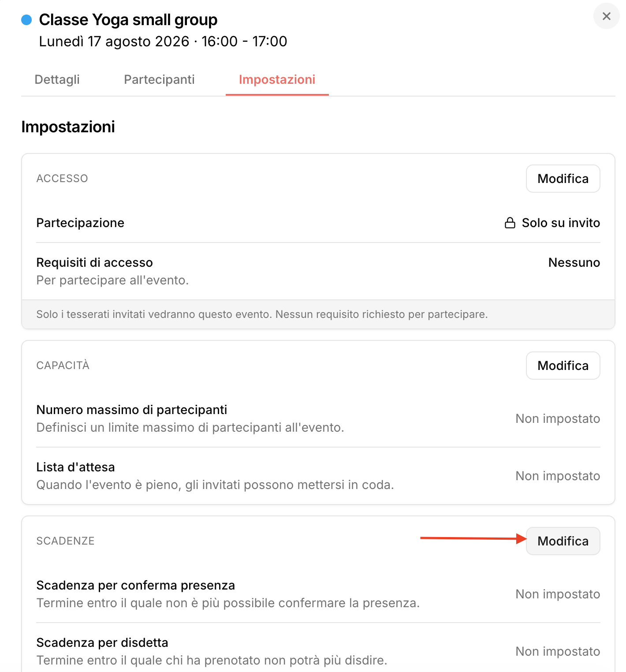
Task: Click the Solo su invito value
Action: pyautogui.click(x=561, y=223)
